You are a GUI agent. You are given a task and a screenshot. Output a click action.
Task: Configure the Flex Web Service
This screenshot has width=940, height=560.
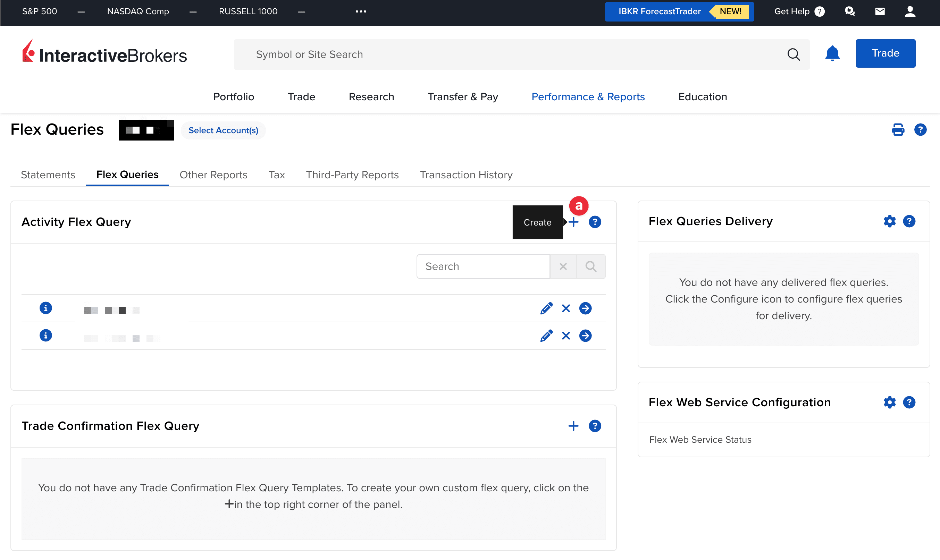click(890, 402)
